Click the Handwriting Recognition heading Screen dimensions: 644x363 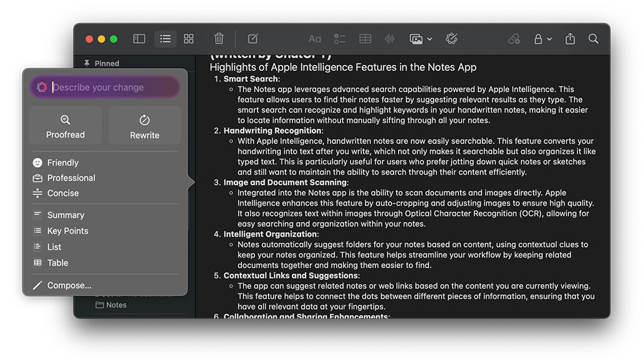(x=273, y=131)
